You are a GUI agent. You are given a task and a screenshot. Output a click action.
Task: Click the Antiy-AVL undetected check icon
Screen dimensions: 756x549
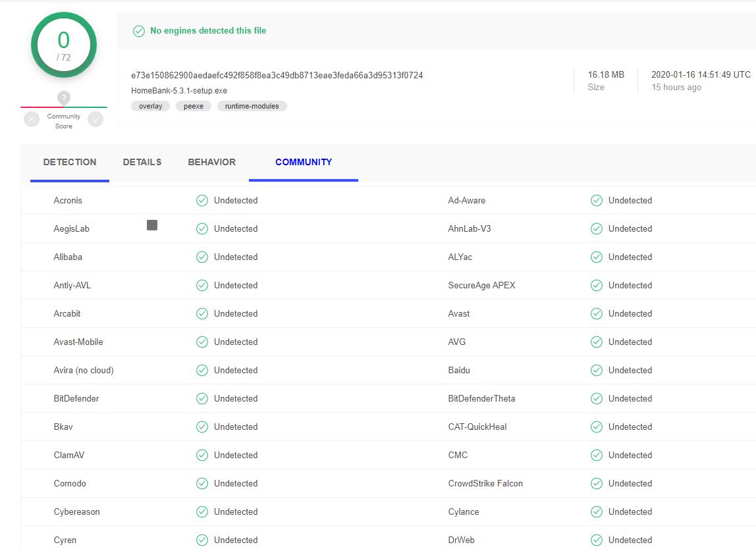202,285
